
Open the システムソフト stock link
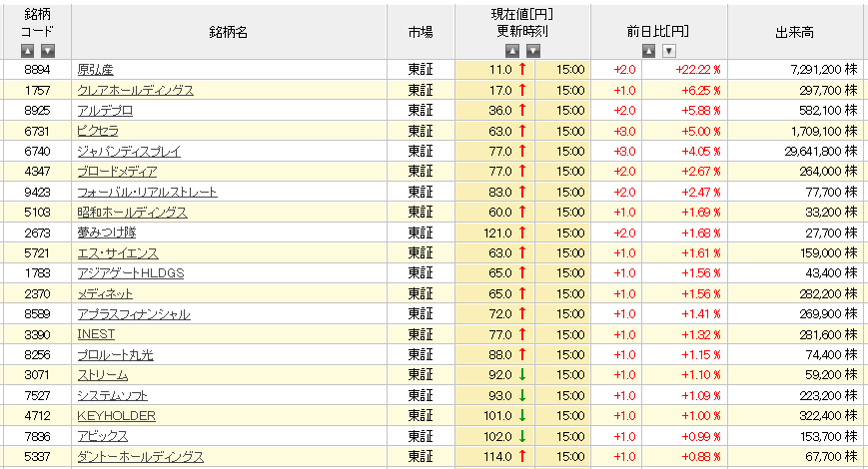pyautogui.click(x=113, y=395)
